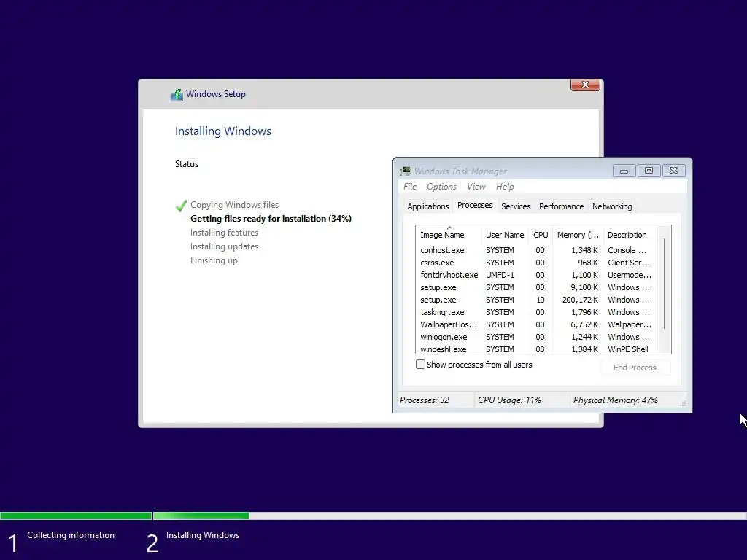747x560 pixels.
Task: Switch to the Applications tab
Action: coord(427,206)
